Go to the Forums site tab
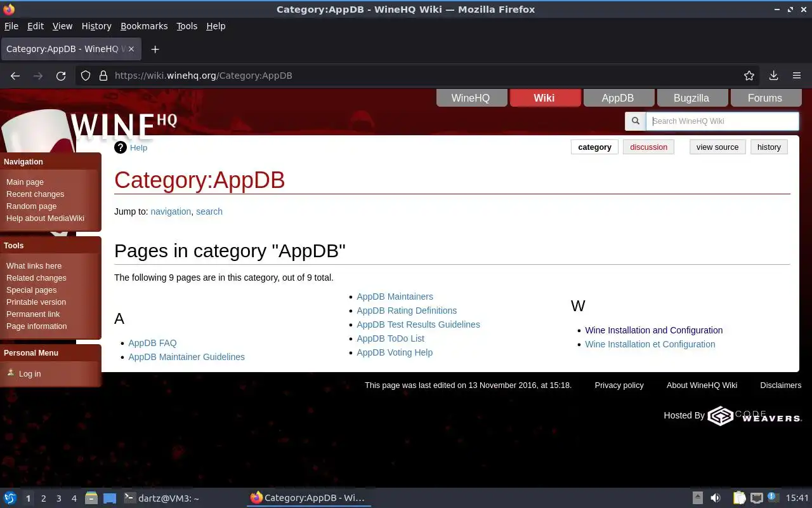 coord(765,98)
